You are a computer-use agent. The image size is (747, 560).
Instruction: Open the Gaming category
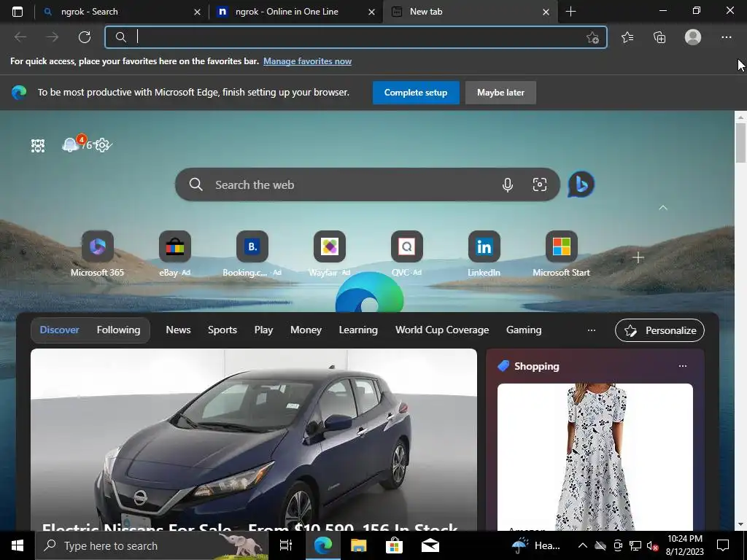tap(524, 330)
